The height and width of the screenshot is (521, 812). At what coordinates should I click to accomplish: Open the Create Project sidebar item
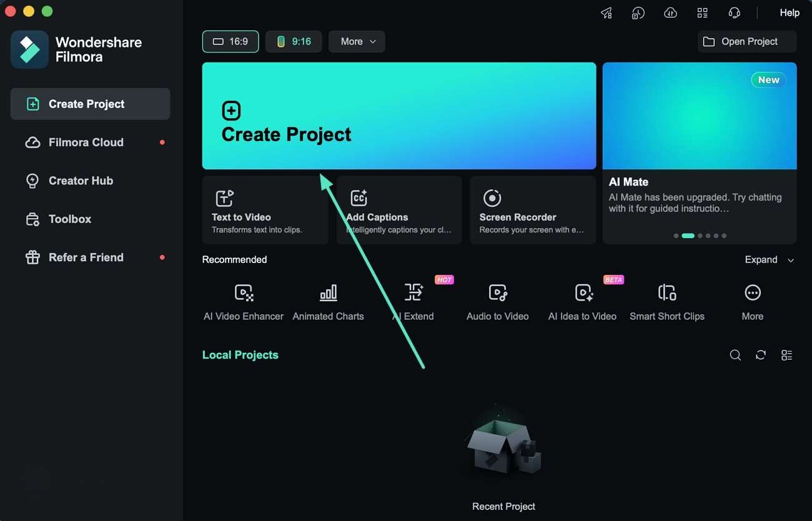[x=90, y=104]
